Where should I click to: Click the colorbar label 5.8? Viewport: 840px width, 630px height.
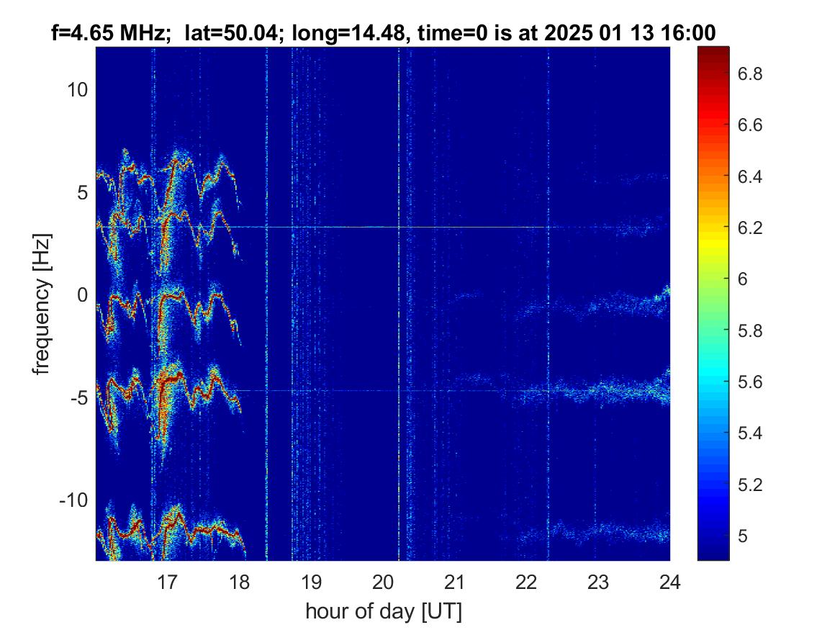pyautogui.click(x=750, y=330)
